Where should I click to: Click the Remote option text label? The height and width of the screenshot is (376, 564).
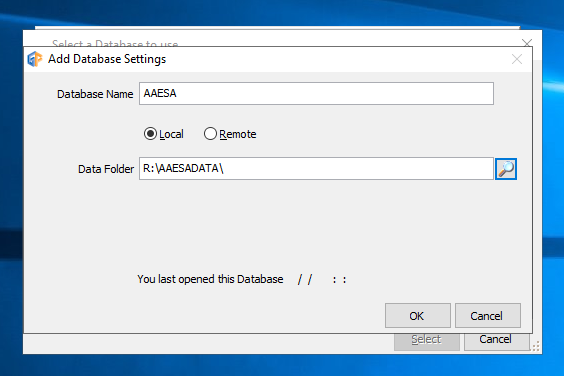click(x=238, y=134)
